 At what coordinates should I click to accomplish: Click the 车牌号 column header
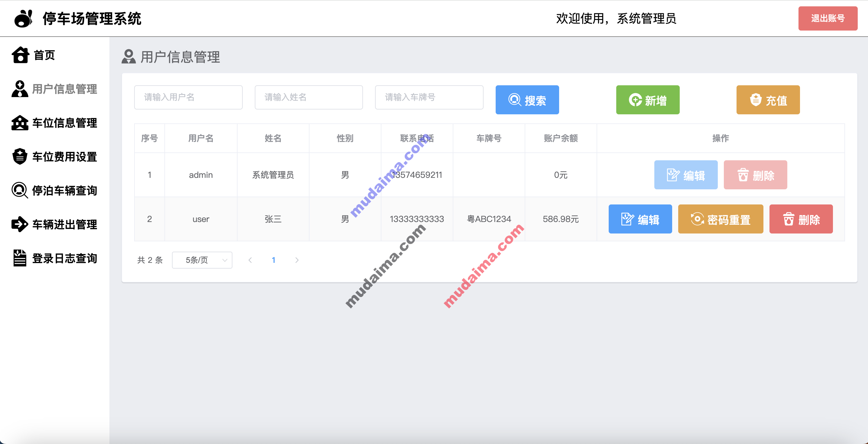pos(489,138)
